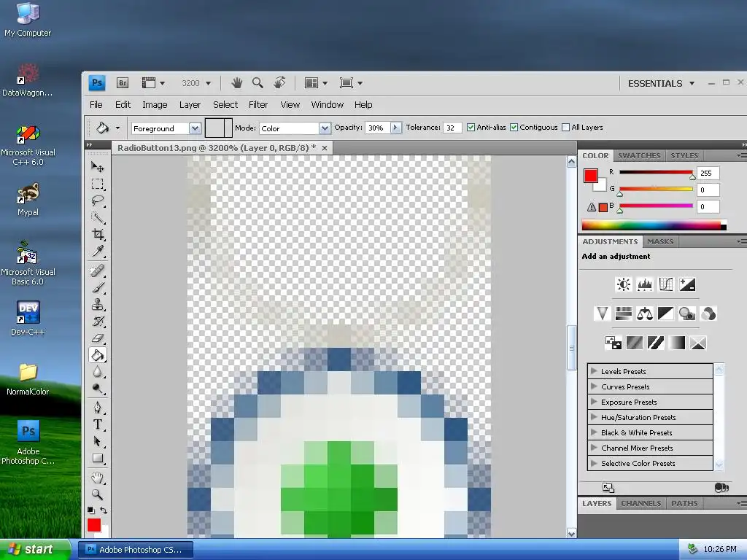This screenshot has width=747, height=560.
Task: Open the blending Mode dropdown
Action: pyautogui.click(x=325, y=128)
